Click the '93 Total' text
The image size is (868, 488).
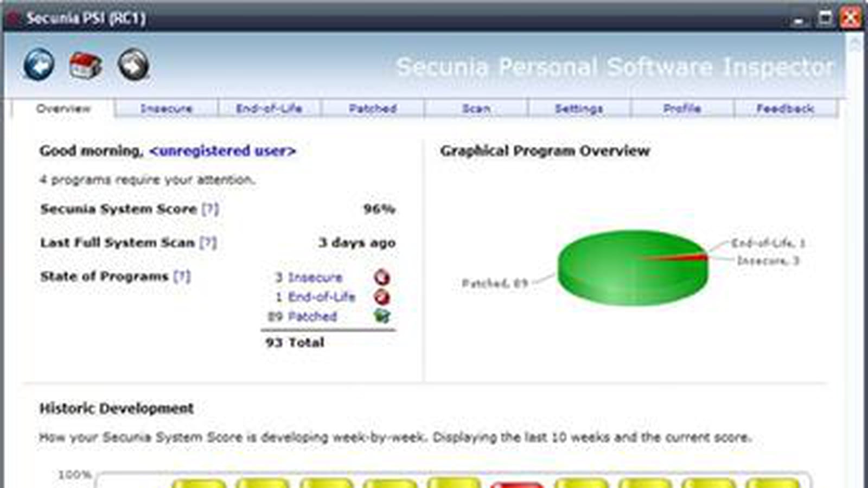click(x=295, y=342)
